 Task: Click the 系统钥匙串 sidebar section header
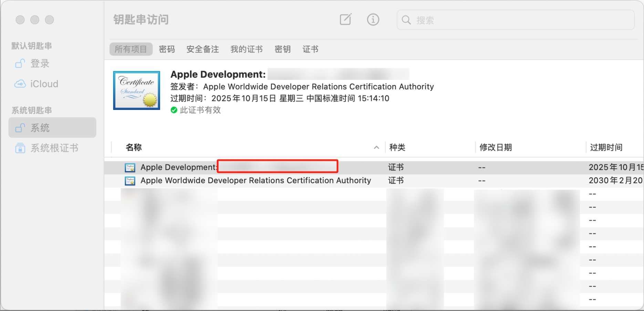[32, 110]
